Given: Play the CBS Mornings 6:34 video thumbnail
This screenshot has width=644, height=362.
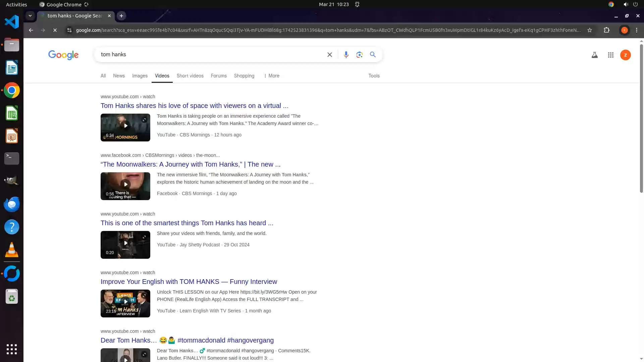Looking at the screenshot, I should pos(125,126).
